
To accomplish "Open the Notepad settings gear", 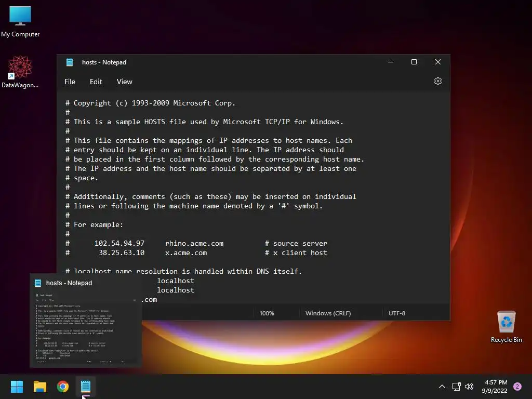I will coord(437,82).
